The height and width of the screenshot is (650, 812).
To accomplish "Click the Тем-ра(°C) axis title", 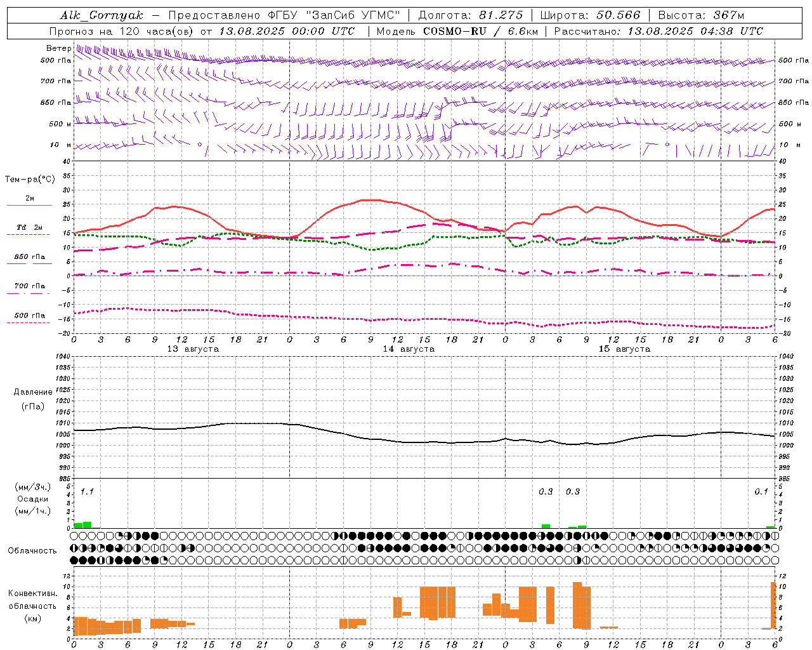I will [30, 180].
